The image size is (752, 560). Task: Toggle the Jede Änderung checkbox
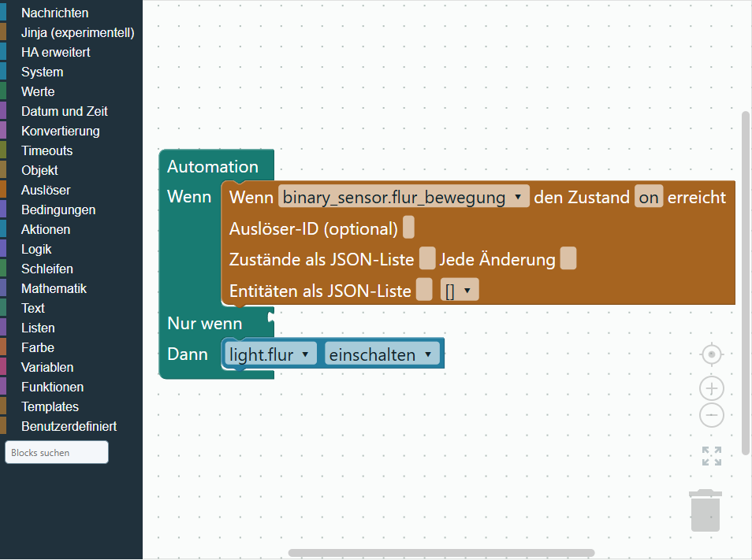pos(568,258)
